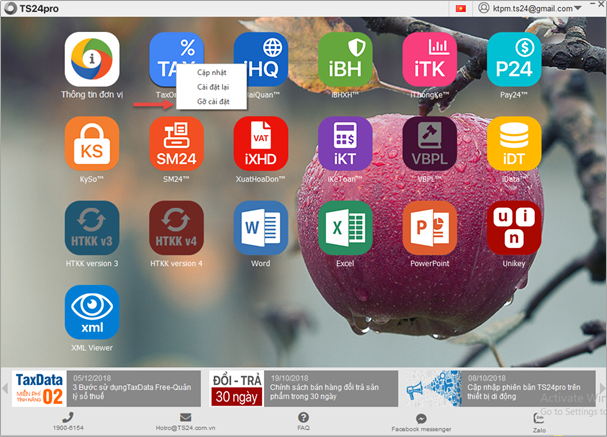Launch HTKK version 3
607x437 pixels.
pos(92,228)
